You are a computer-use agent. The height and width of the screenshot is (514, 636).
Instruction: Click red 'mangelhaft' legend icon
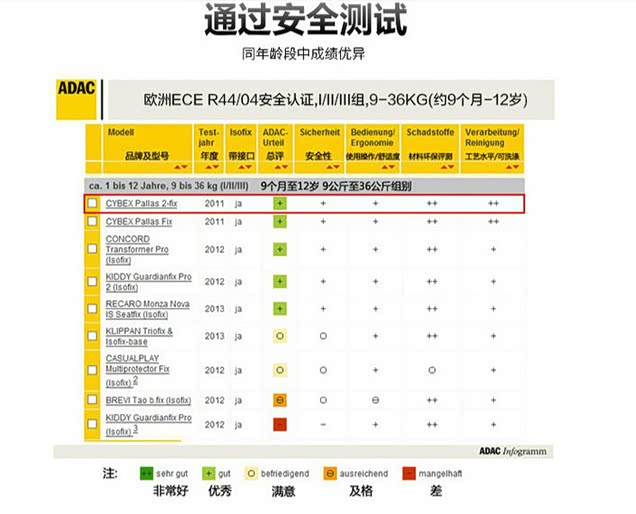[409, 473]
